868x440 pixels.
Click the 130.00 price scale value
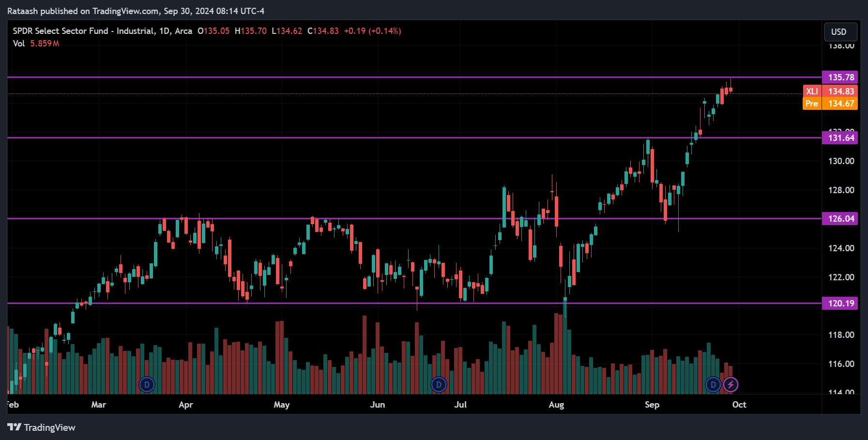pos(841,161)
